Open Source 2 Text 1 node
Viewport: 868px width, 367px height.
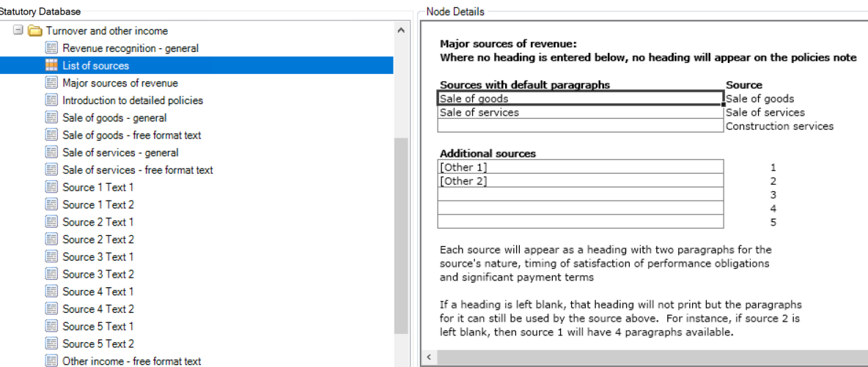coord(98,222)
